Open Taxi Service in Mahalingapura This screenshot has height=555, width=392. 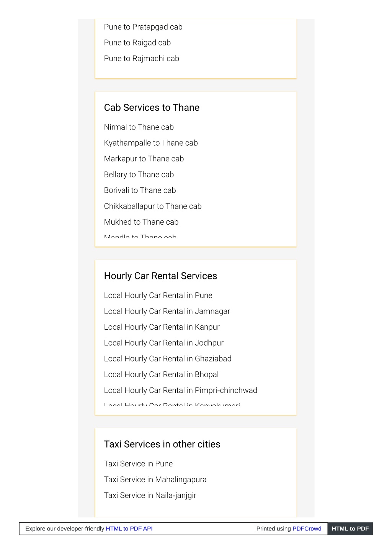click(155, 479)
